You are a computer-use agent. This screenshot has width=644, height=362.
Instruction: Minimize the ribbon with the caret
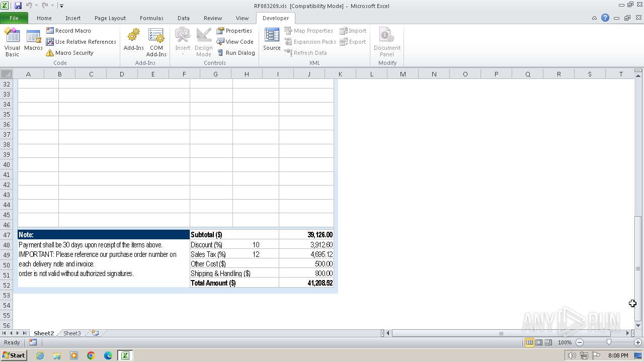[x=594, y=18]
